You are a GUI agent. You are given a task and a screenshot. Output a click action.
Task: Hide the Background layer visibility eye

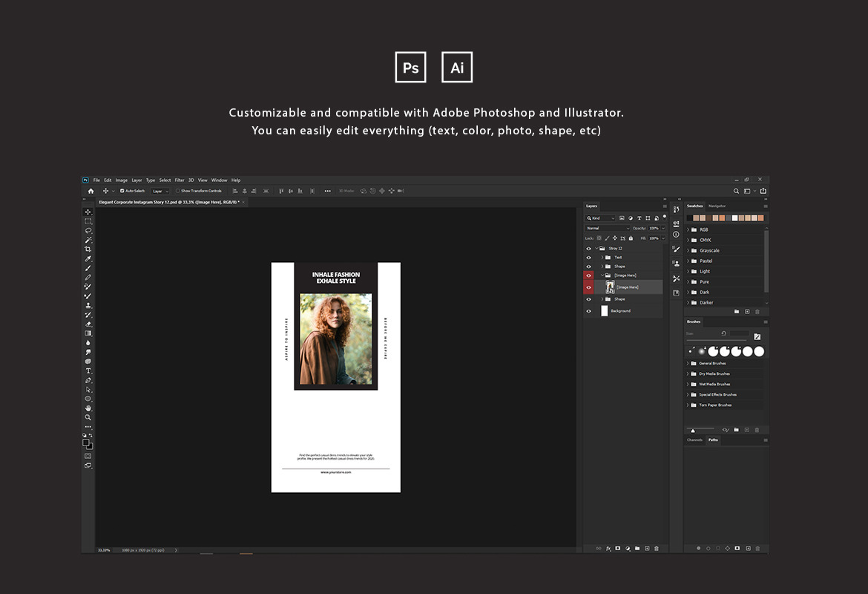[x=588, y=311]
